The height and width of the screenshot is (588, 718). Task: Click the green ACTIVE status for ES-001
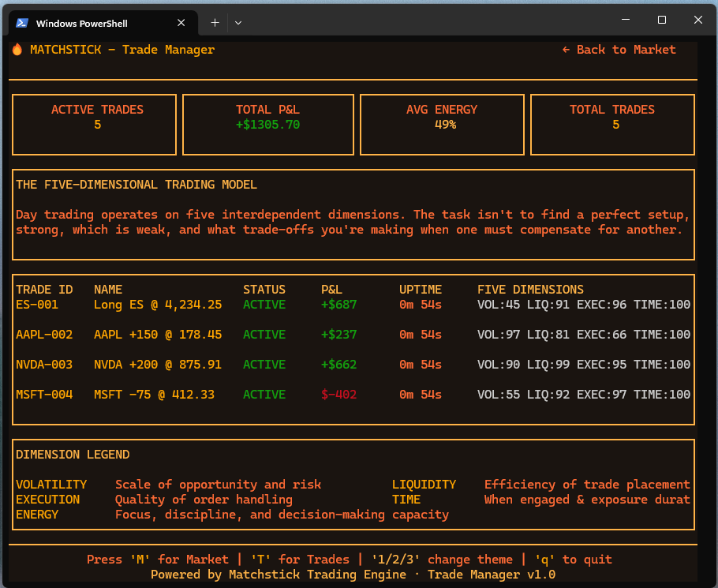click(x=264, y=304)
